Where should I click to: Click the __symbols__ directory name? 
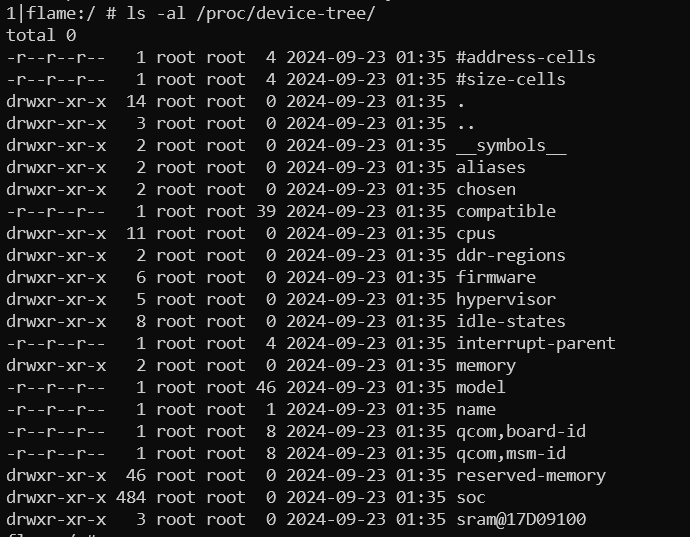510,145
